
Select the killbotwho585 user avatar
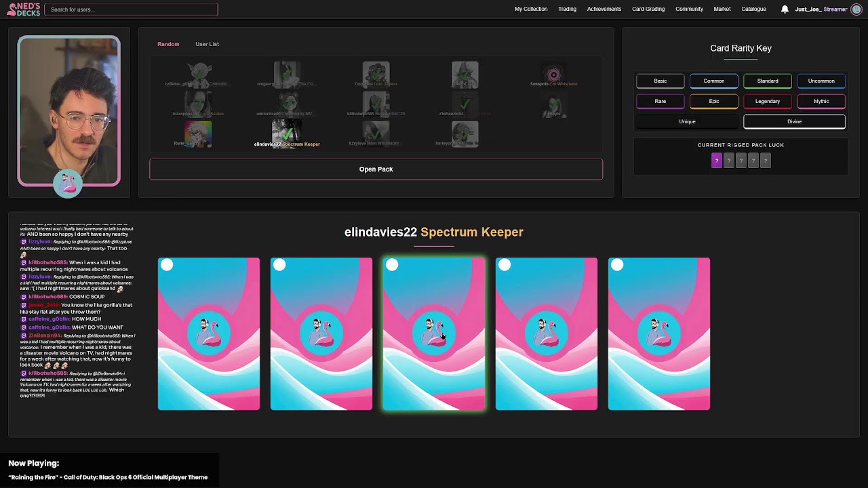tap(376, 104)
